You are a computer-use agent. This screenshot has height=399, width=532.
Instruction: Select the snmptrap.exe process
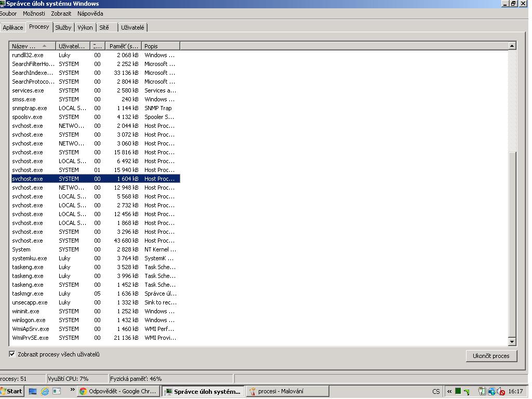click(x=96, y=108)
